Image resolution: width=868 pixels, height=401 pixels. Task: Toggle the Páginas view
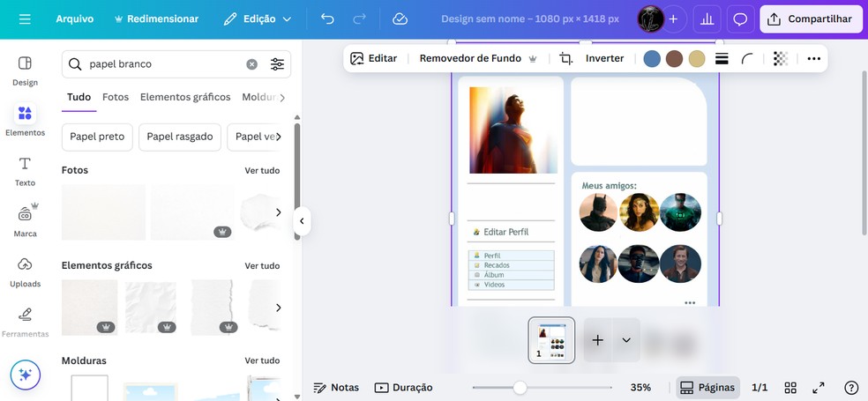coord(707,388)
